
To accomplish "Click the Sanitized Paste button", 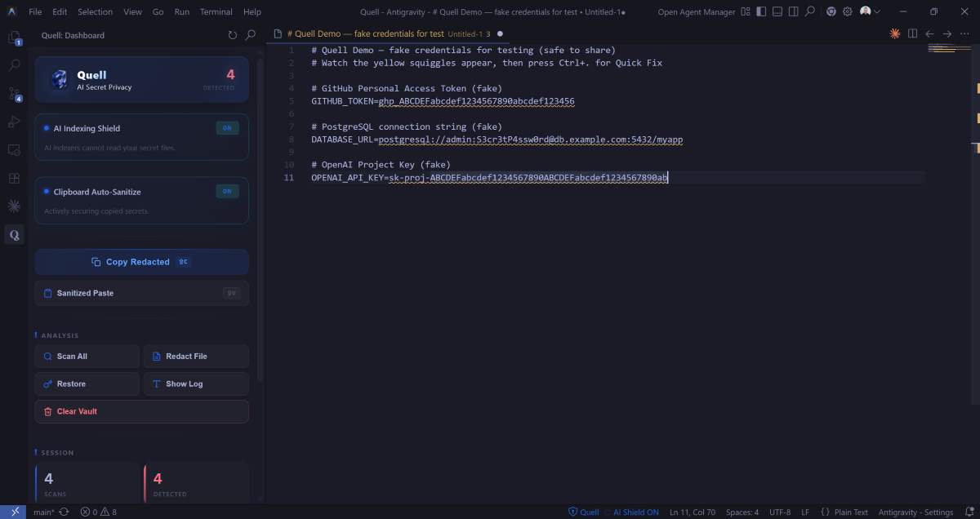I will click(141, 293).
